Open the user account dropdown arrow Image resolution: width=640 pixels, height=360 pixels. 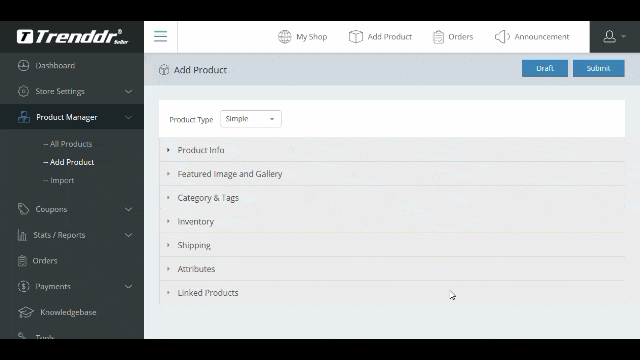pos(623,36)
